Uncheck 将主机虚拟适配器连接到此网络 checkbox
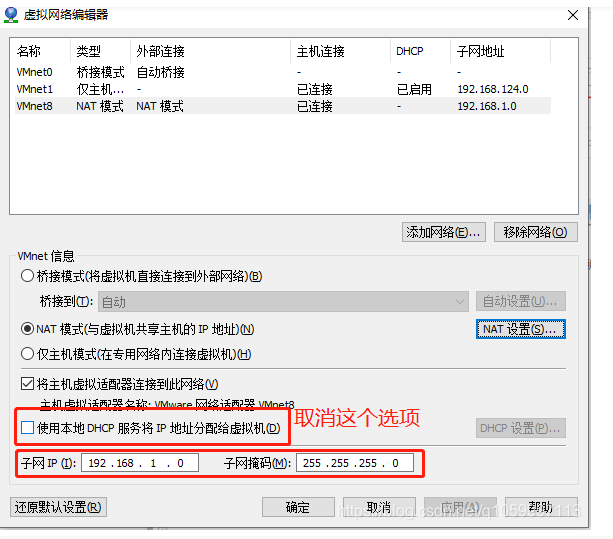This screenshot has height=539, width=613. click(27, 384)
